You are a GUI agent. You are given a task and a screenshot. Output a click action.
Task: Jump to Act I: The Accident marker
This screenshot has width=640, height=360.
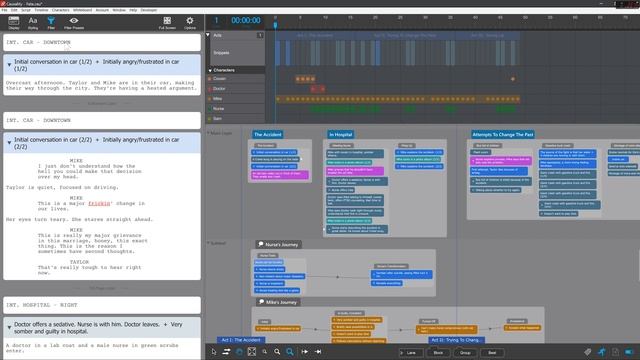coord(241,340)
